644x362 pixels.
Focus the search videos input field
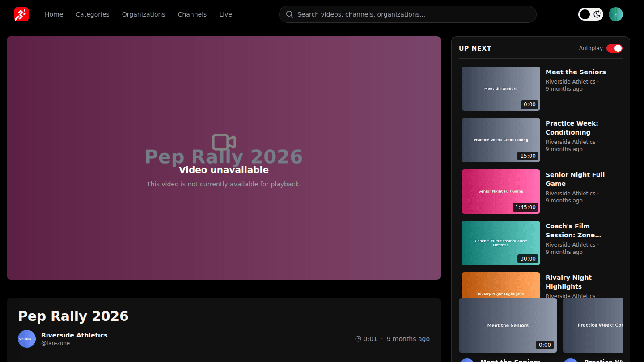(408, 14)
